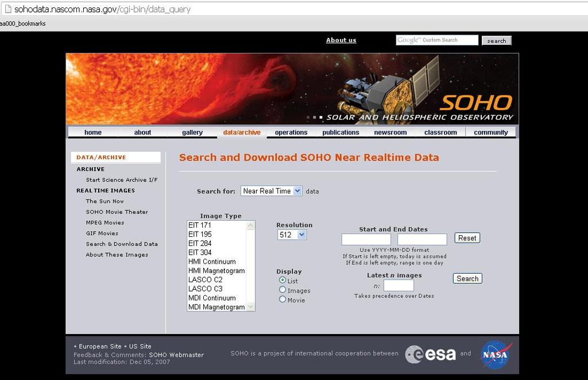Follow the About us link
588x380 pixels.
341,40
